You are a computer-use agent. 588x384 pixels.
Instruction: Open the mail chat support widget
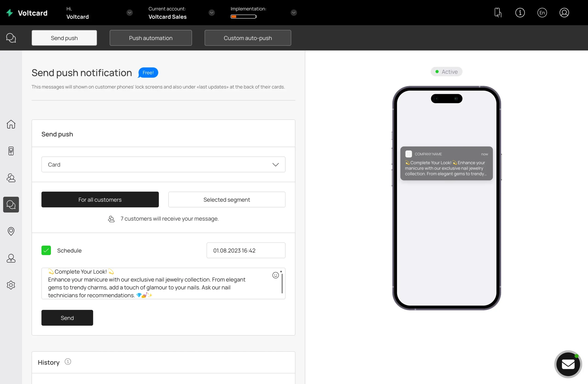(568, 364)
